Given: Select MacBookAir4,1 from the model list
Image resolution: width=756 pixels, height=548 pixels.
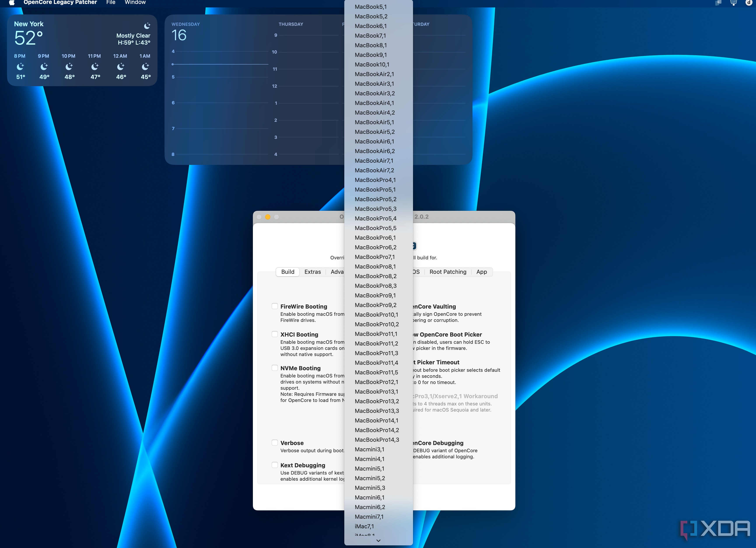Looking at the screenshot, I should 378,103.
